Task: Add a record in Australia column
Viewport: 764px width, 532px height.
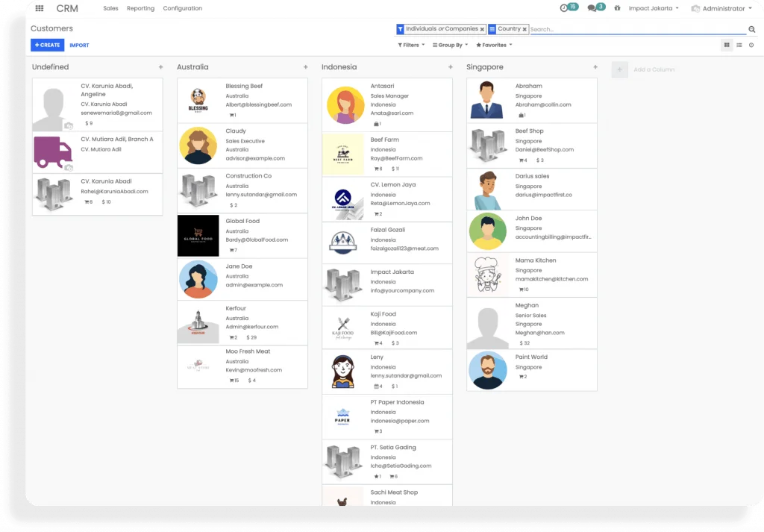Action: [305, 67]
